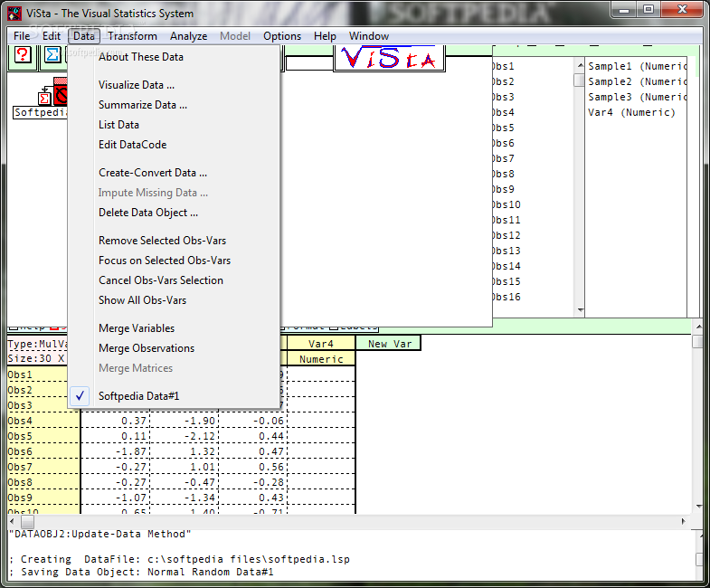Select the red Softpedia data object icon

click(x=61, y=92)
